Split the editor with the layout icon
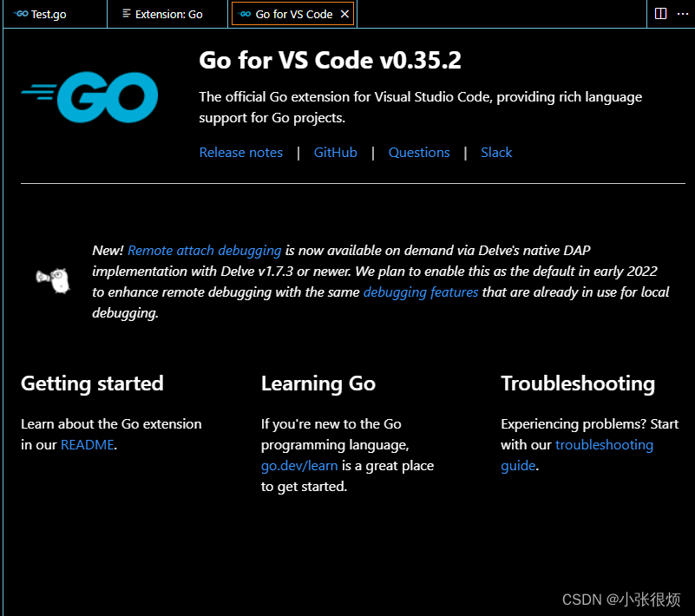 tap(660, 14)
